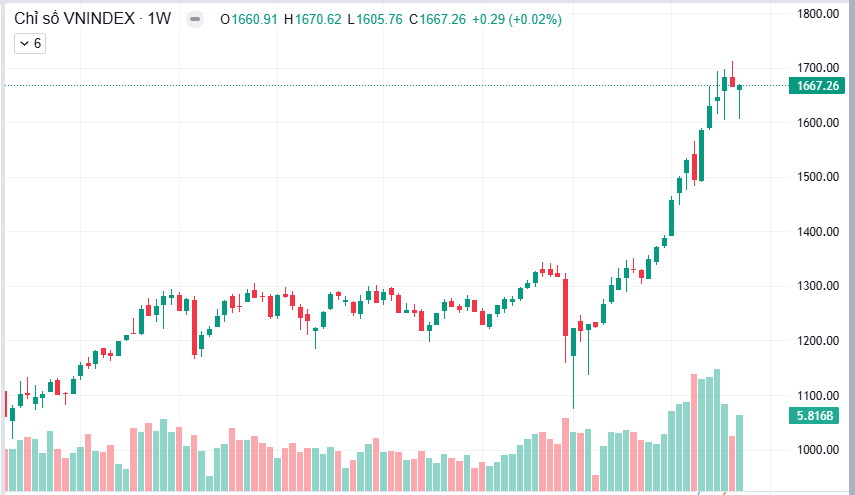Click the 1400.00 price scale label

click(818, 232)
